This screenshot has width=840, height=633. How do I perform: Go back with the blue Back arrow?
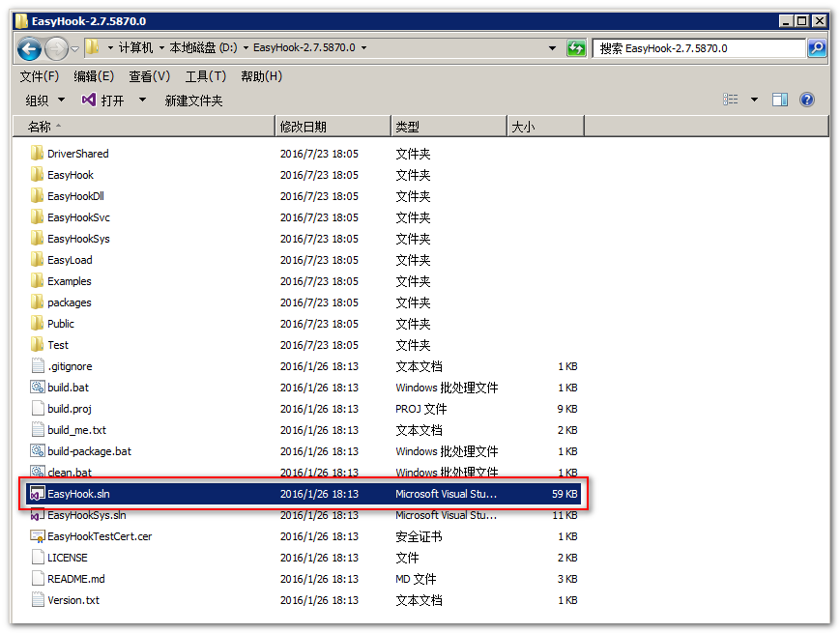coord(29,48)
